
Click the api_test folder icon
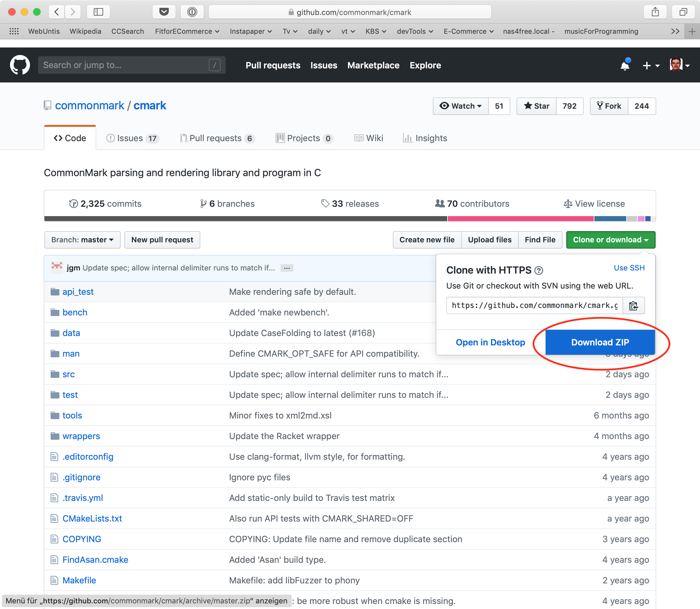coord(55,292)
